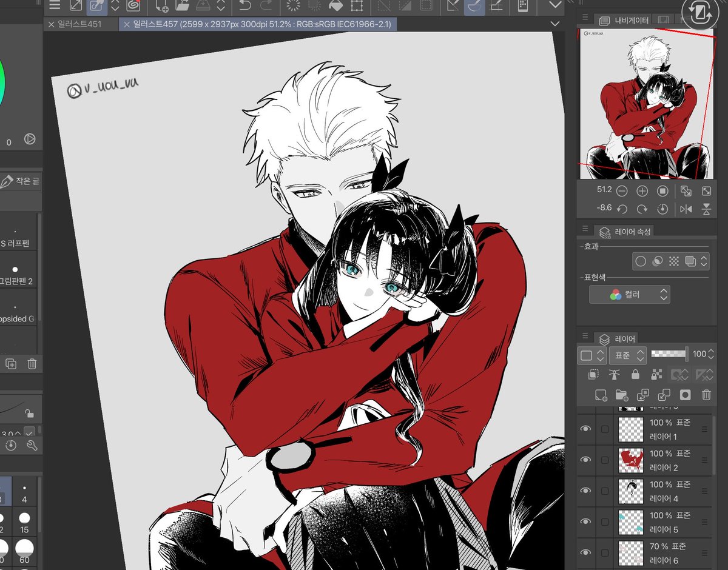Click the scale/rotate transform icon
Image resolution: width=728 pixels, height=570 pixels.
[357, 6]
